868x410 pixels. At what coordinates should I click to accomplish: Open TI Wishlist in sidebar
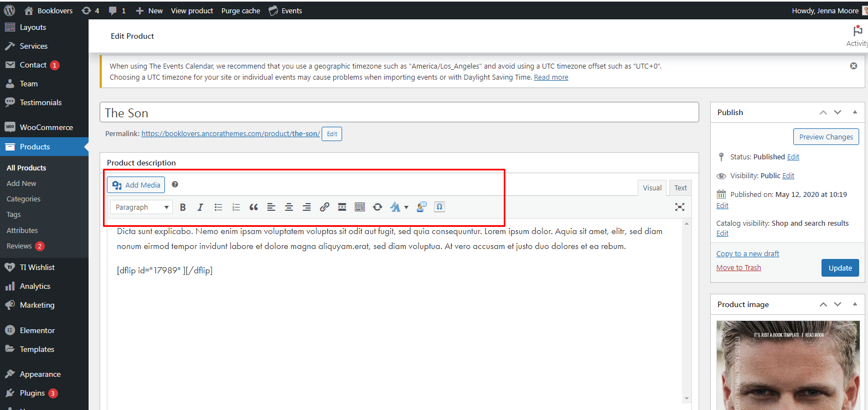click(x=44, y=267)
